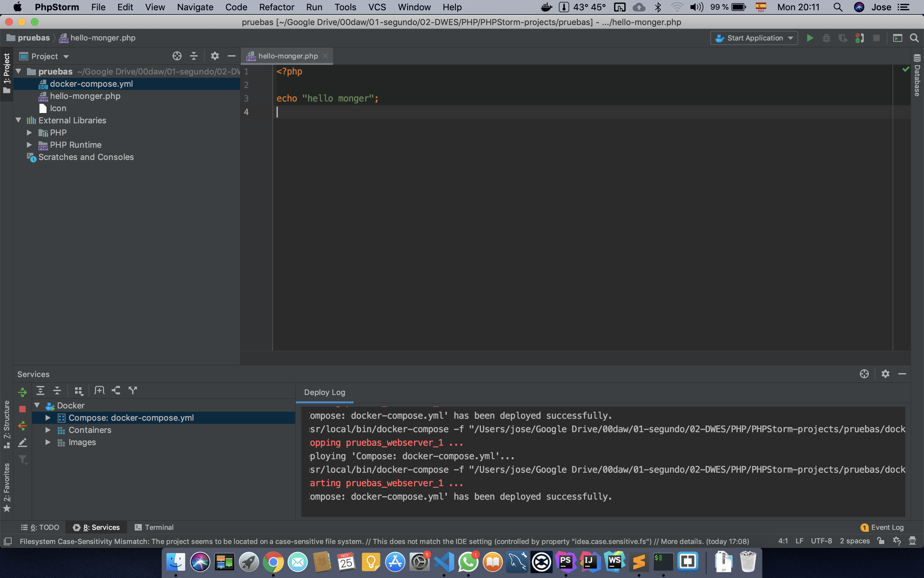Viewport: 924px width, 578px height.
Task: Click the Stop square in main toolbar
Action: [876, 38]
